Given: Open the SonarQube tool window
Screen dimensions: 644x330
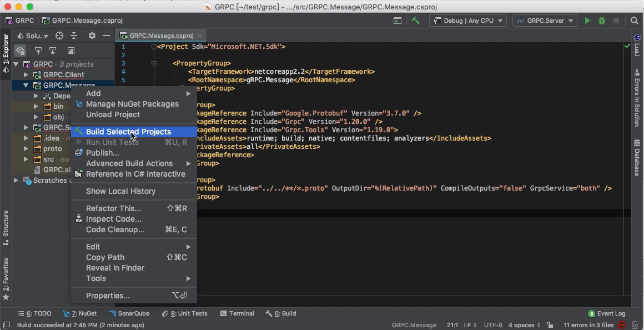Looking at the screenshot, I should pyautogui.click(x=129, y=313).
